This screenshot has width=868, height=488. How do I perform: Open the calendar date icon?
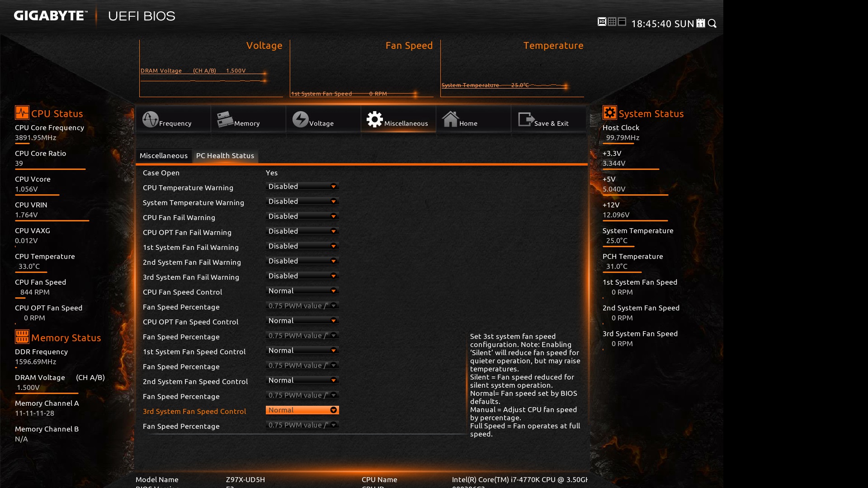[701, 23]
